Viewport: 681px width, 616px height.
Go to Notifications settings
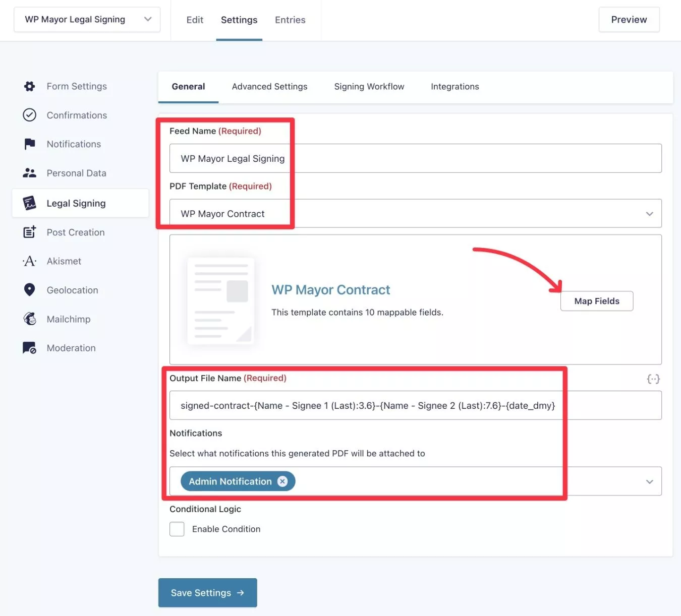74,144
